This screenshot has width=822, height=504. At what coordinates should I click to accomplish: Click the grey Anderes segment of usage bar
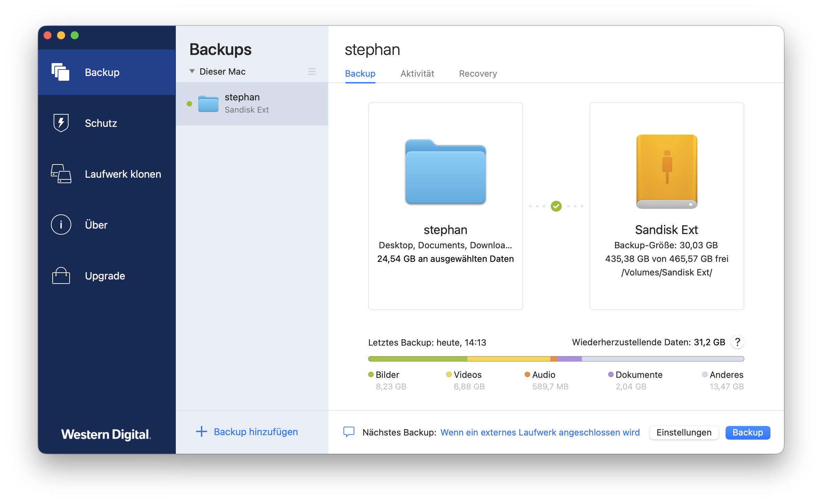(663, 359)
